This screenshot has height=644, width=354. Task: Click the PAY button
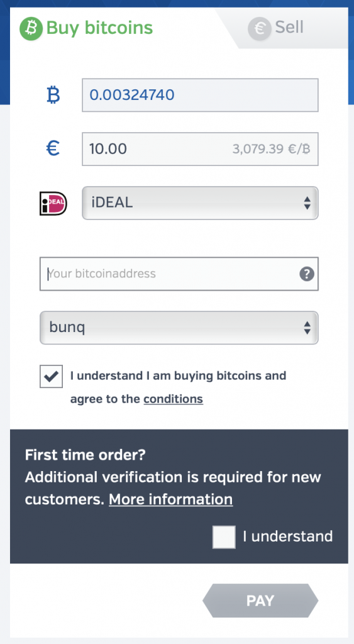tap(260, 601)
